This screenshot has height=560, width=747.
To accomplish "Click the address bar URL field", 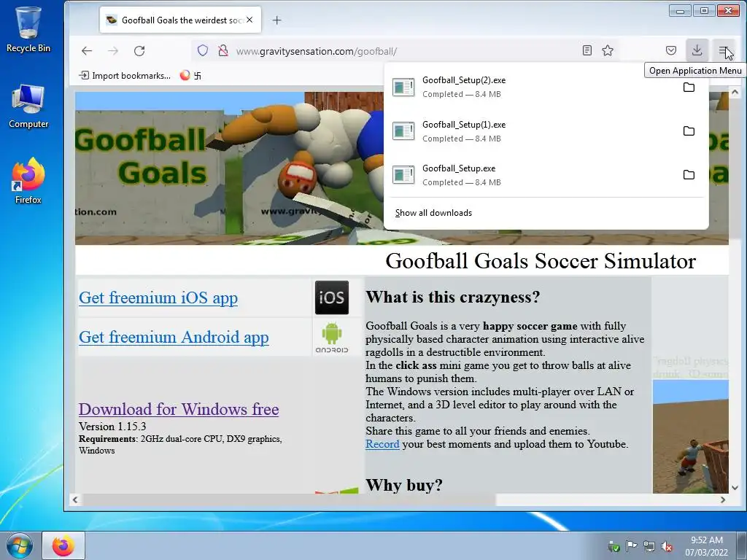I will pyautogui.click(x=405, y=51).
